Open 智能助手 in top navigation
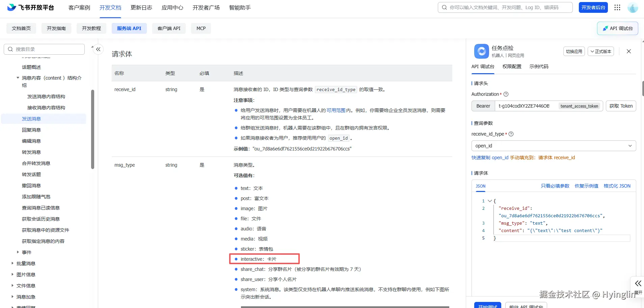Image resolution: width=644 pixels, height=308 pixels. click(x=240, y=7)
